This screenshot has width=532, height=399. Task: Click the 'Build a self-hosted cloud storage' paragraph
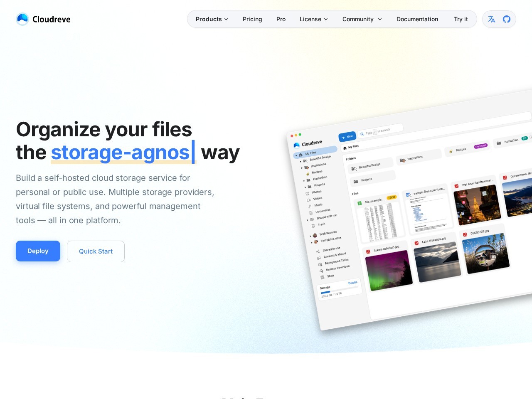click(x=115, y=199)
